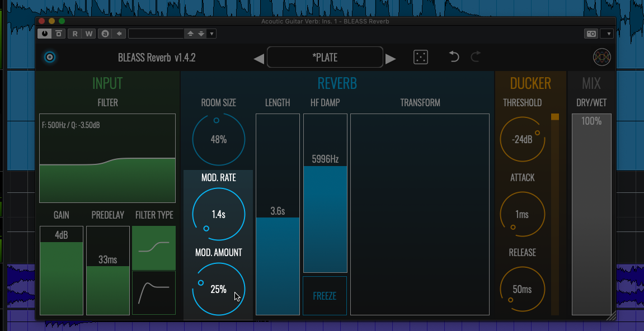This screenshot has width=644, height=331.
Task: Click the camera snapshot icon
Action: 591,34
